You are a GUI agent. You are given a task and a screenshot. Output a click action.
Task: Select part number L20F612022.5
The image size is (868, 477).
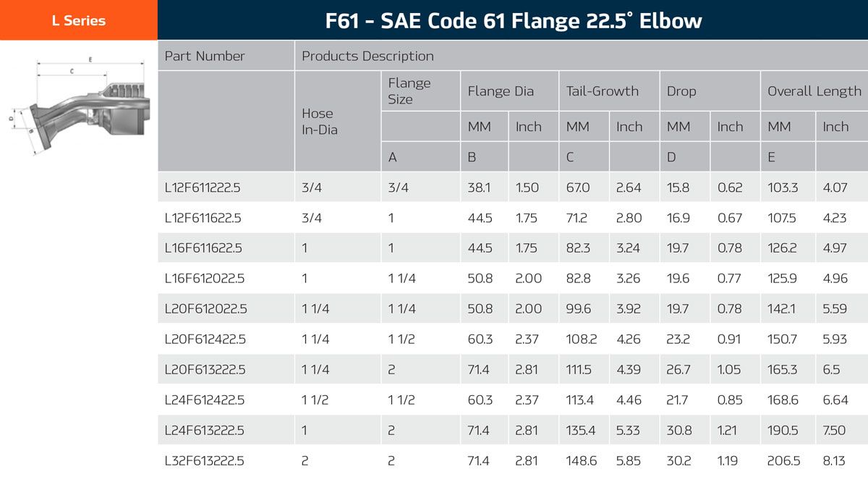click(x=205, y=309)
